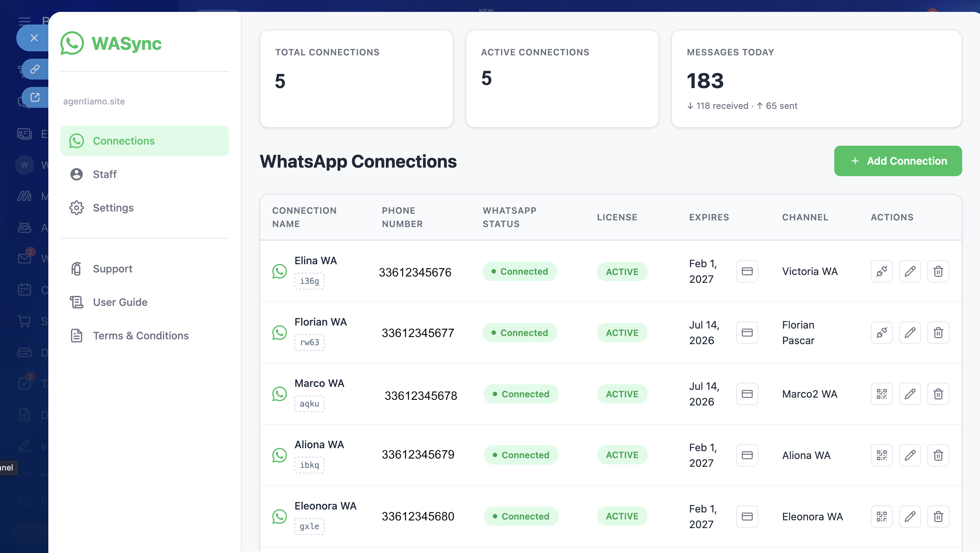Open Terms & Conditions page
Image resolution: width=980 pixels, height=553 pixels.
(x=141, y=336)
